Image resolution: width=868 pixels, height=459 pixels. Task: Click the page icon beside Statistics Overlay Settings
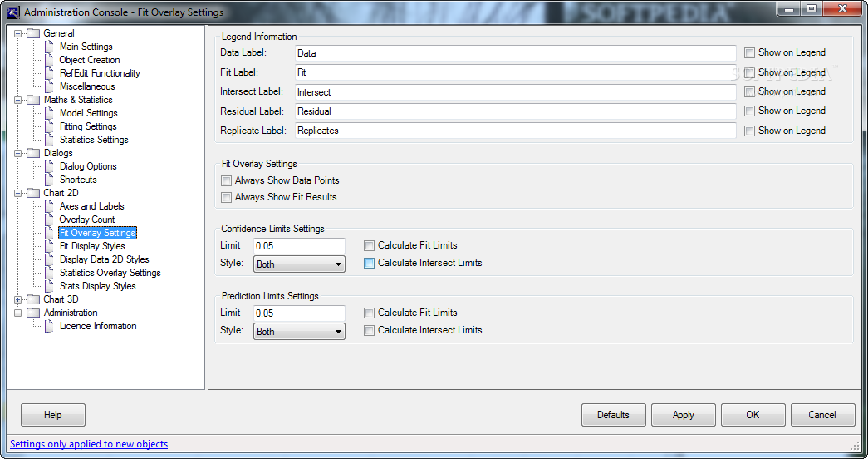[49, 273]
